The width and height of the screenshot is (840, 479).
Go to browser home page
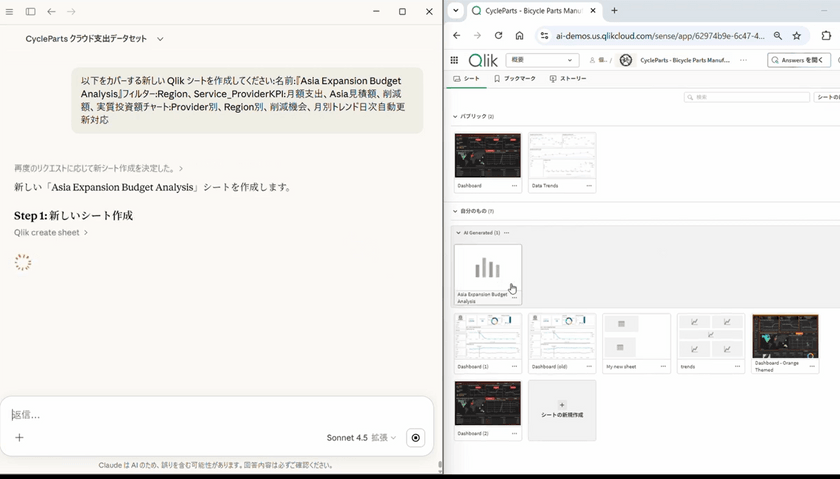point(519,35)
